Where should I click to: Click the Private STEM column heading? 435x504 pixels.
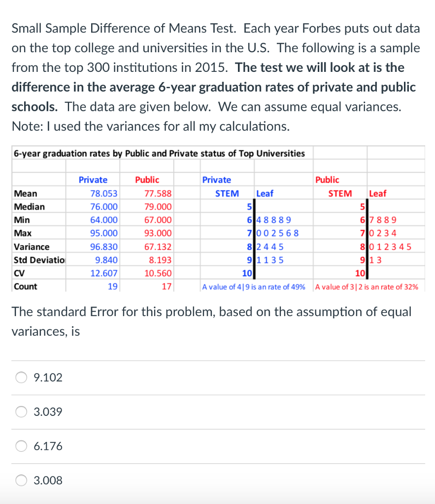point(227,193)
